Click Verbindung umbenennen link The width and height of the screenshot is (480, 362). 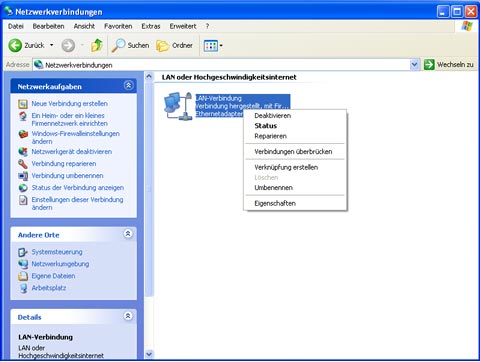pos(67,176)
